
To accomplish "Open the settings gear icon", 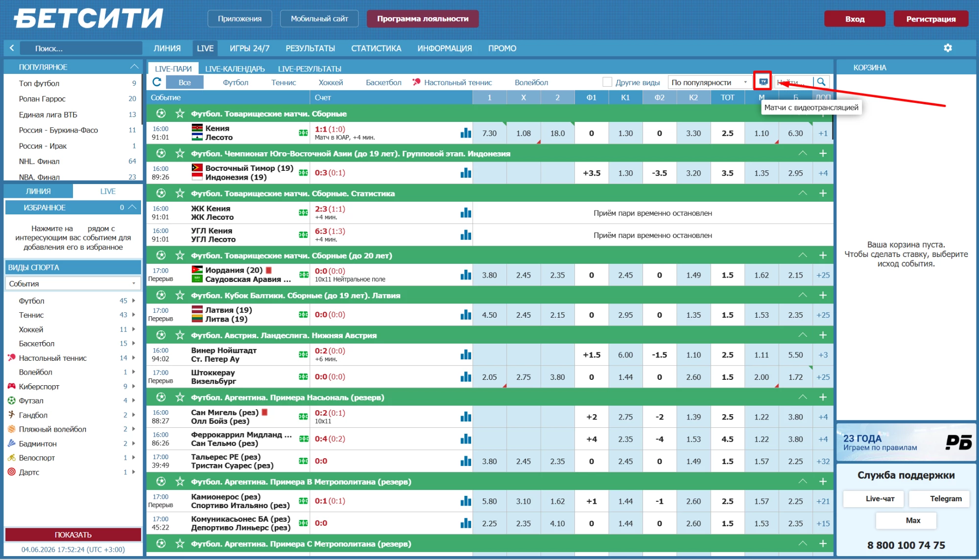I will click(948, 48).
